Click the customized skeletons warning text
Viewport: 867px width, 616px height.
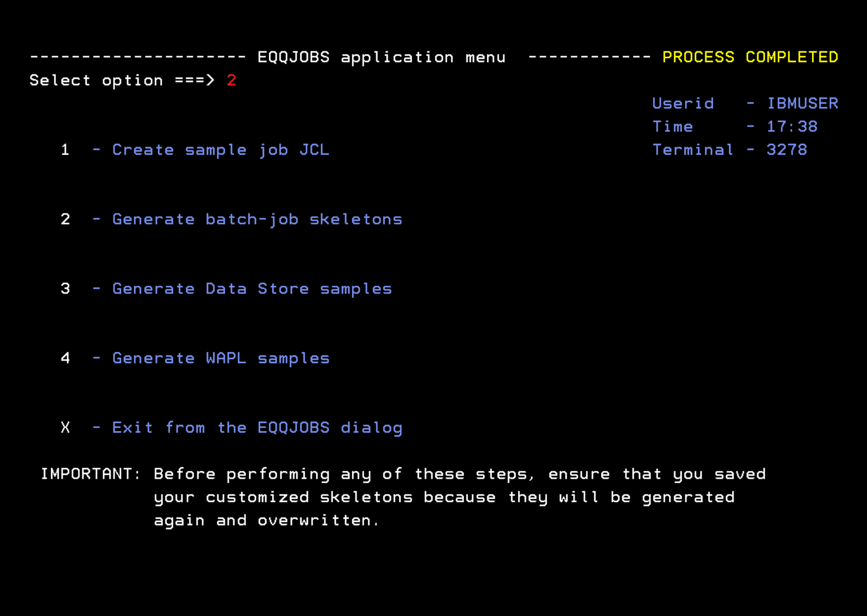445,497
